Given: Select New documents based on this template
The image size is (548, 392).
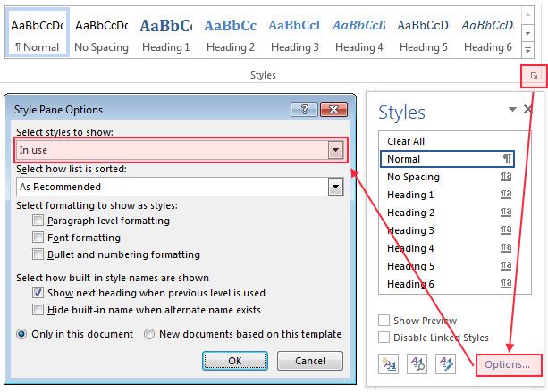Looking at the screenshot, I should point(150,334).
